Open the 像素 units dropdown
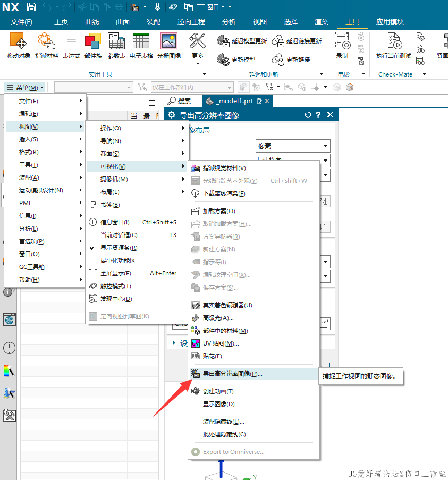Screen dimensions: 448x480 tap(293, 146)
